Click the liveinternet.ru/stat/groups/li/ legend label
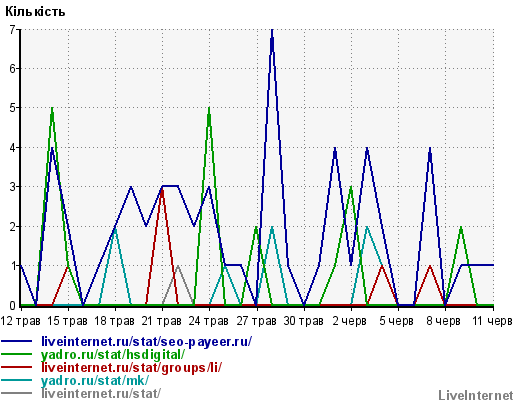The width and height of the screenshot is (520, 405). click(131, 368)
